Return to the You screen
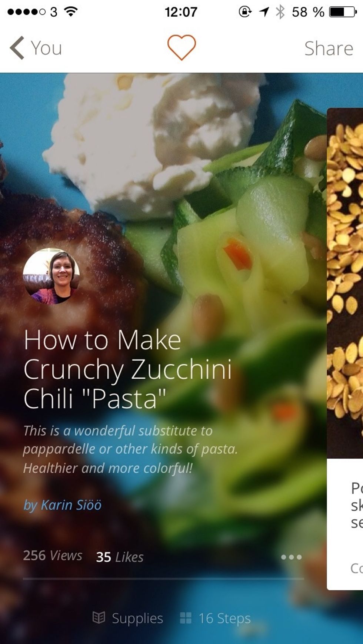Screen dimensions: 363x644 click(46, 48)
